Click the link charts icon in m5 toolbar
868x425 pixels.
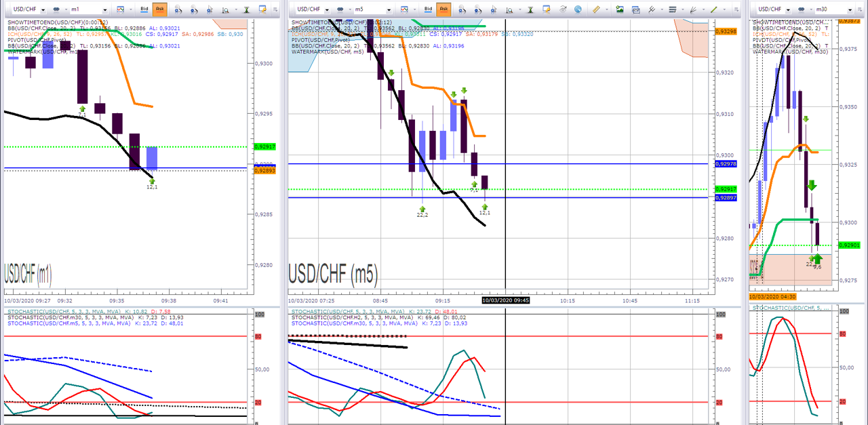tap(340, 9)
